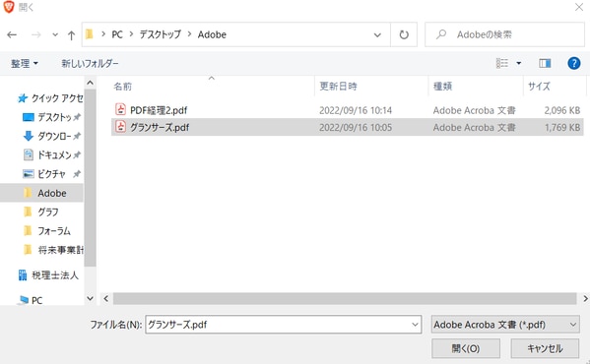590x364 pixels.
Task: Click the horizontal scrollbar right arrow
Action: (585, 299)
